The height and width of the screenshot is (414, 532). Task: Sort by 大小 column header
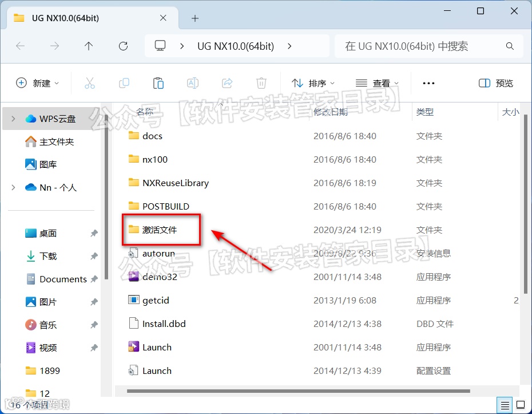click(x=510, y=112)
